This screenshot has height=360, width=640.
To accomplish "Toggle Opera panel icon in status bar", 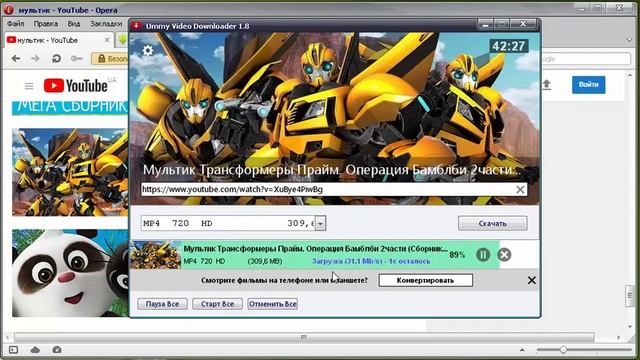I will pyautogui.click(x=13, y=350).
